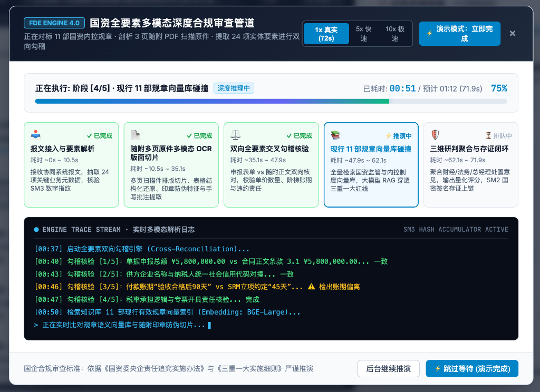The width and height of the screenshot is (540, 392).
Task: Switch playback speed to 10x 极速
Action: 395,34
